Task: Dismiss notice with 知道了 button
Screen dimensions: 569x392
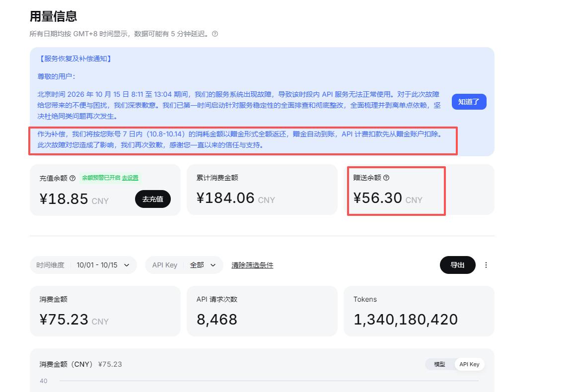Action: click(469, 102)
